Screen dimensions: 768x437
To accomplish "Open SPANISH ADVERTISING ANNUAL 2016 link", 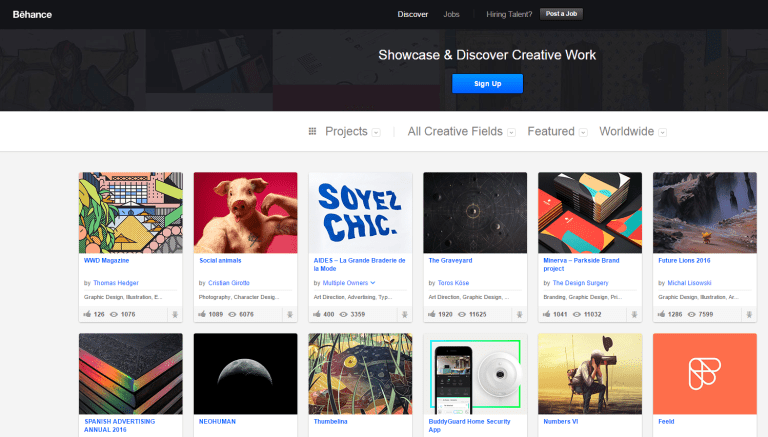I will [x=120, y=425].
